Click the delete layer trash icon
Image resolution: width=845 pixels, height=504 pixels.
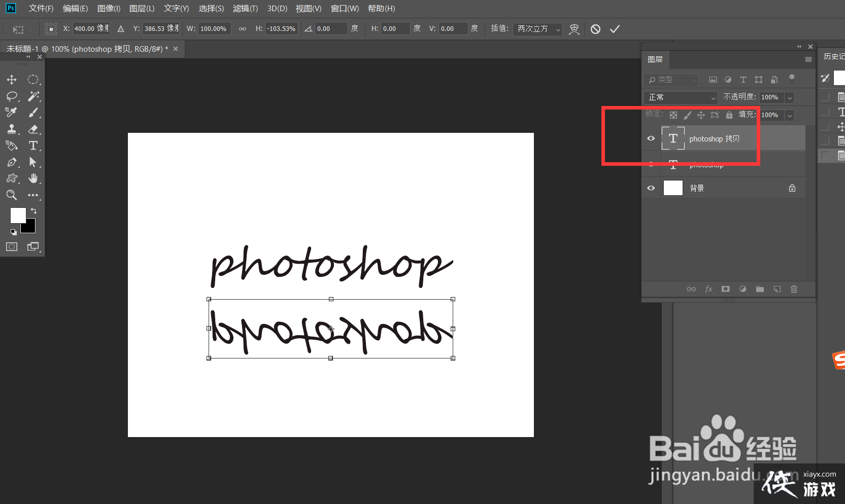point(794,289)
